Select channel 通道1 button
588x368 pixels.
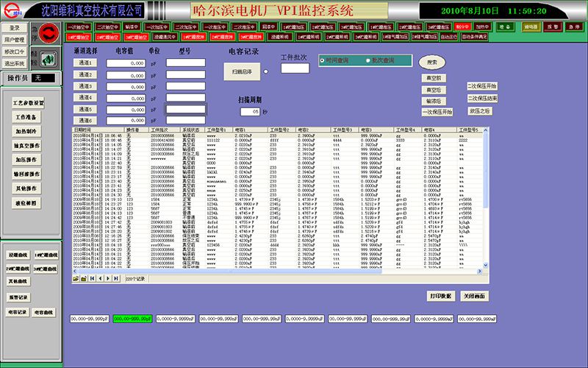click(85, 63)
